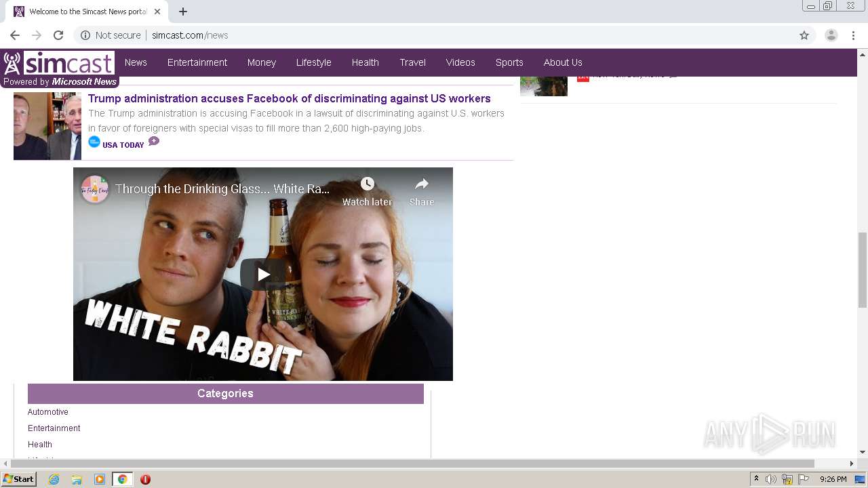Play the White Rabbit video
The image size is (868, 488).
point(263,274)
